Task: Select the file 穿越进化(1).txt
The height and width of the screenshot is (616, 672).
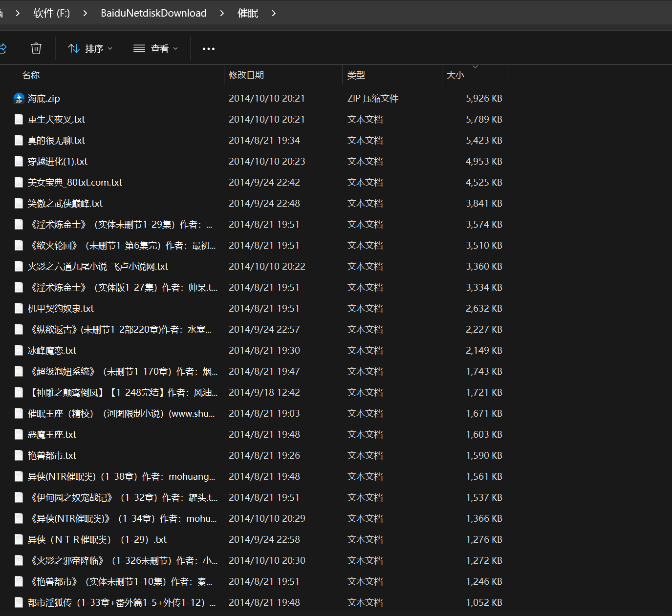Action: tap(58, 161)
